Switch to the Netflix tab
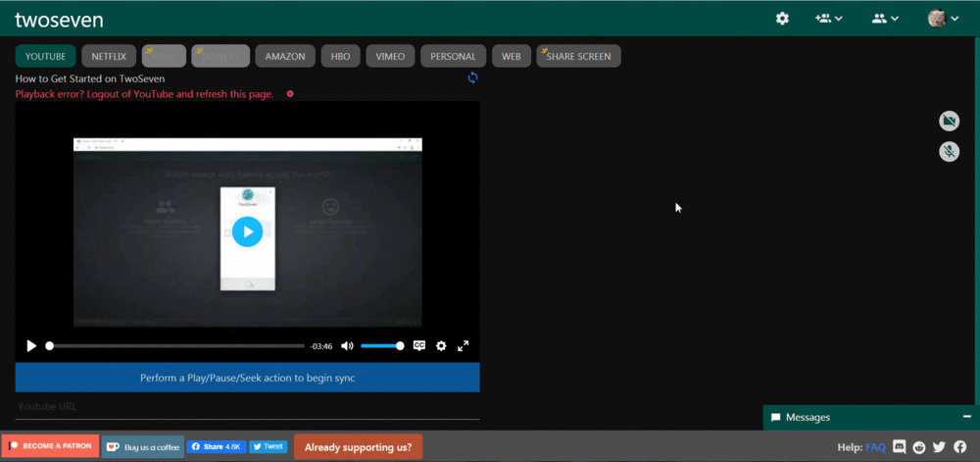The height and width of the screenshot is (462, 980). tap(109, 57)
